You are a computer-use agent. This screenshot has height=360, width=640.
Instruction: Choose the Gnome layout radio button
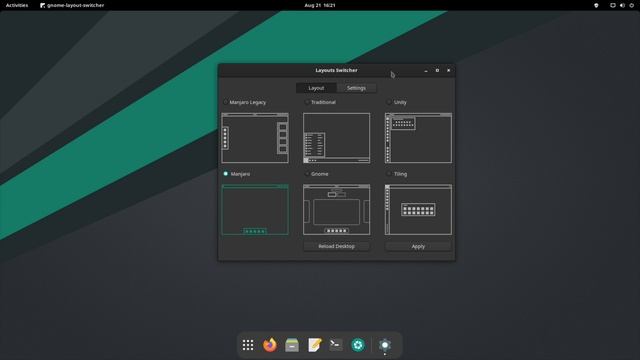[x=307, y=174]
